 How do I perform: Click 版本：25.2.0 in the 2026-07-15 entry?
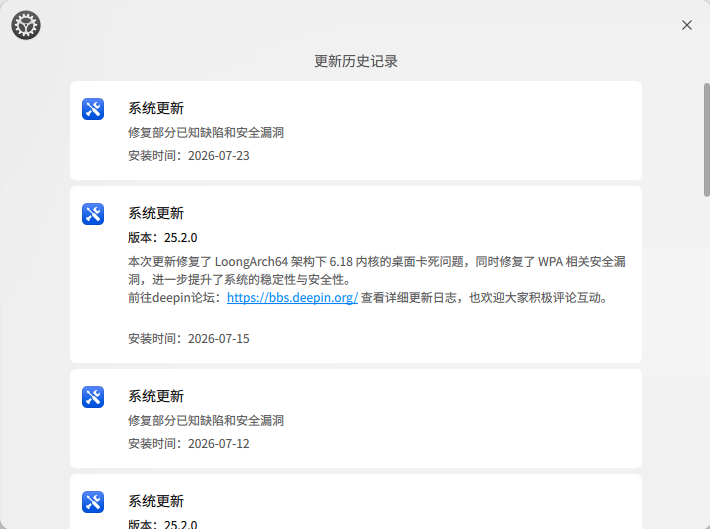163,238
